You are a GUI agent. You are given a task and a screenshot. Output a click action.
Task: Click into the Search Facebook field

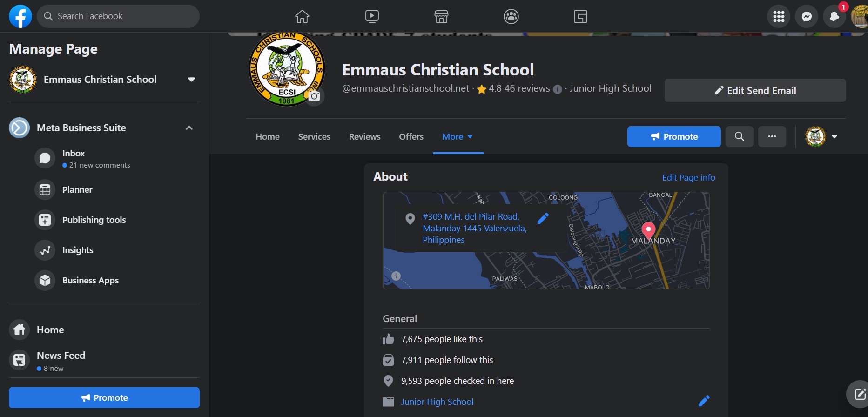click(118, 16)
